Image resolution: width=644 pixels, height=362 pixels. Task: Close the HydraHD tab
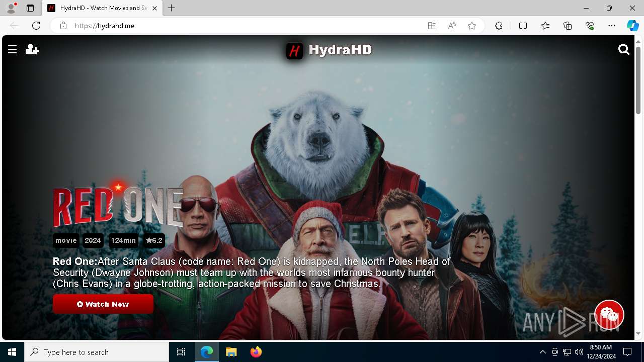click(154, 8)
